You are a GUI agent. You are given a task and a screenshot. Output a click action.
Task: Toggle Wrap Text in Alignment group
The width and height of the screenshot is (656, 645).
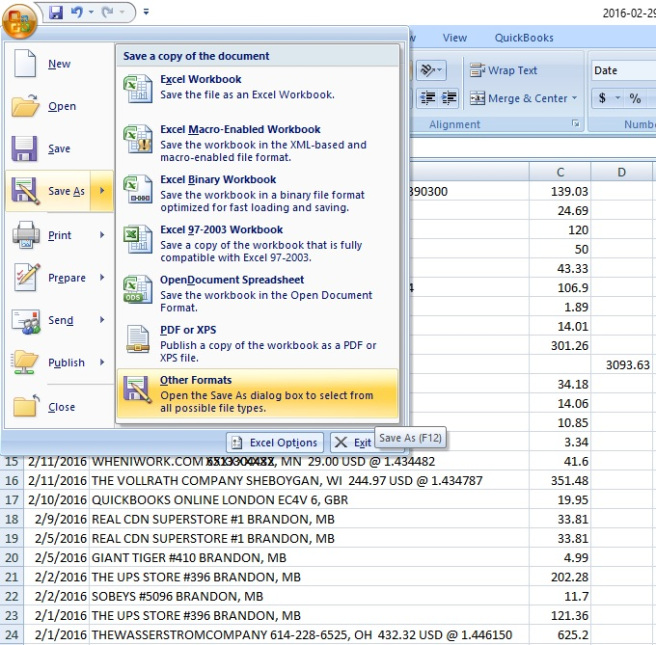[503, 70]
